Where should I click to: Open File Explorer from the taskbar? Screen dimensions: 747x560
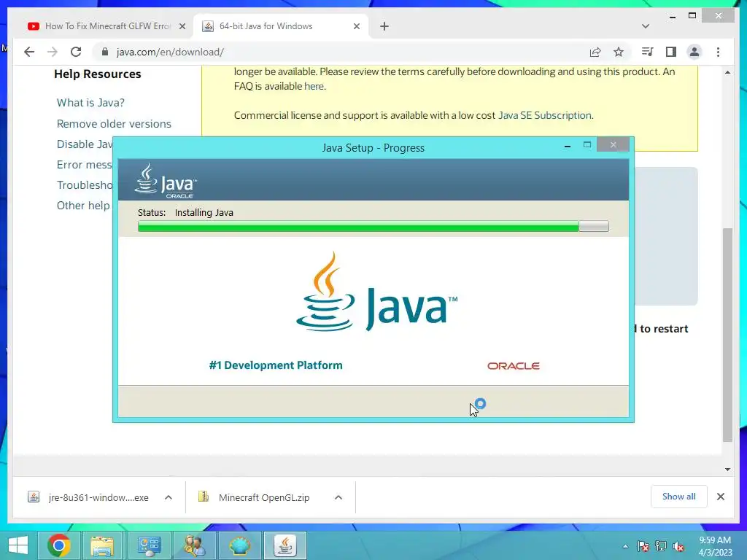(102, 545)
